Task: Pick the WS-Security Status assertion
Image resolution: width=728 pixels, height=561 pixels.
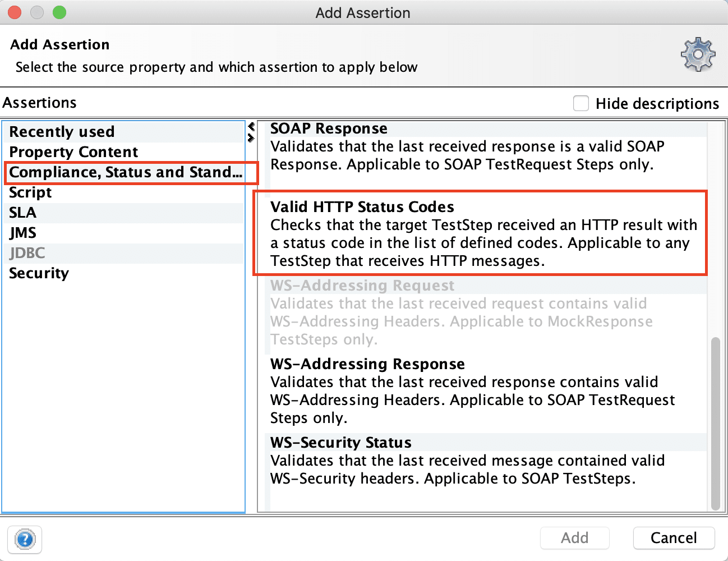Action: tap(341, 443)
